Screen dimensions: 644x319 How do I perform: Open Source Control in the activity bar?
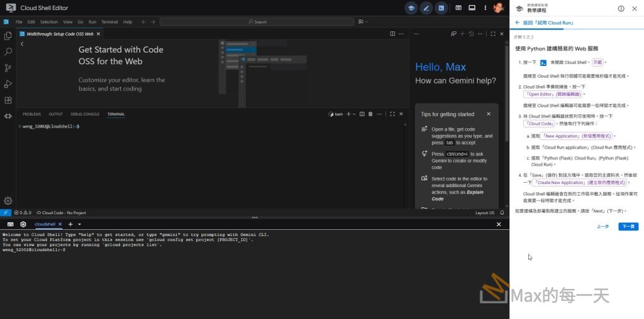coord(8,68)
